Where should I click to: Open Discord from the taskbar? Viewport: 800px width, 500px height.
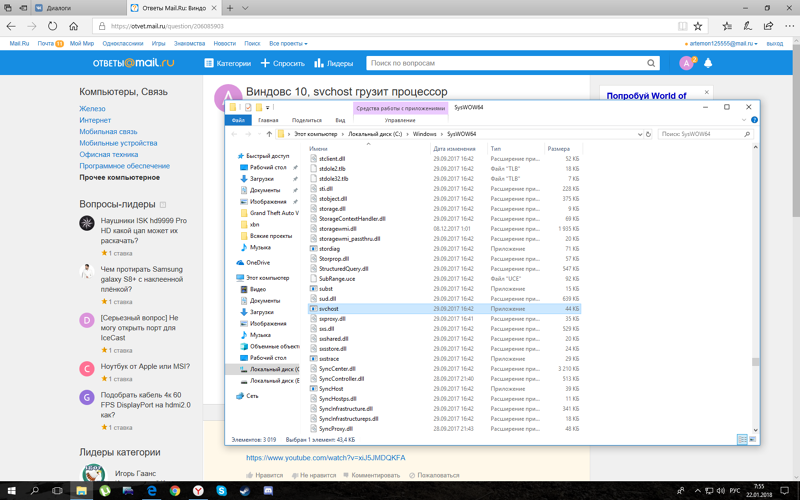(268, 491)
